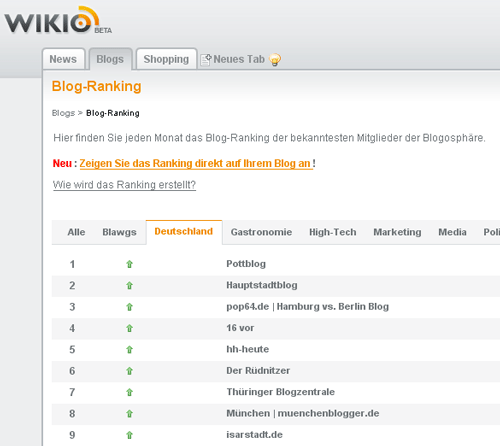Open the Pottblog entry

[246, 264]
